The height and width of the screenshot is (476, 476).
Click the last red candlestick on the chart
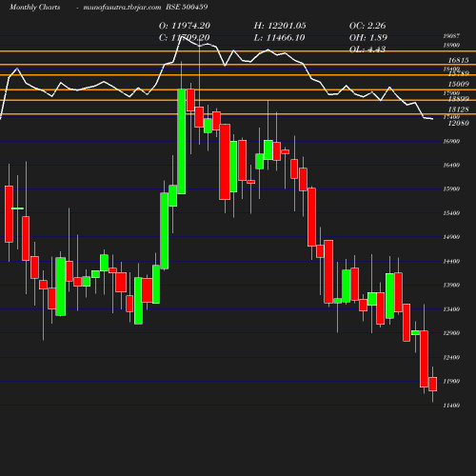pos(433,384)
